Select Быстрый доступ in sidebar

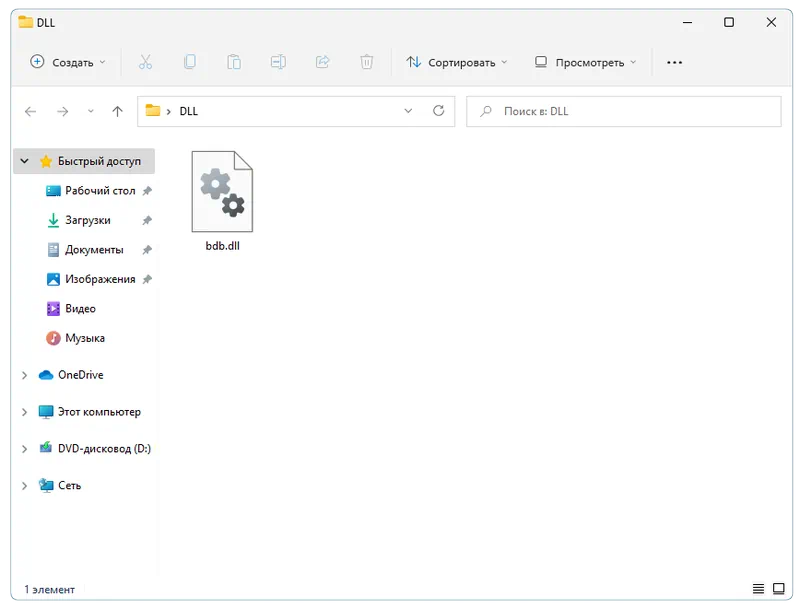[x=84, y=161]
